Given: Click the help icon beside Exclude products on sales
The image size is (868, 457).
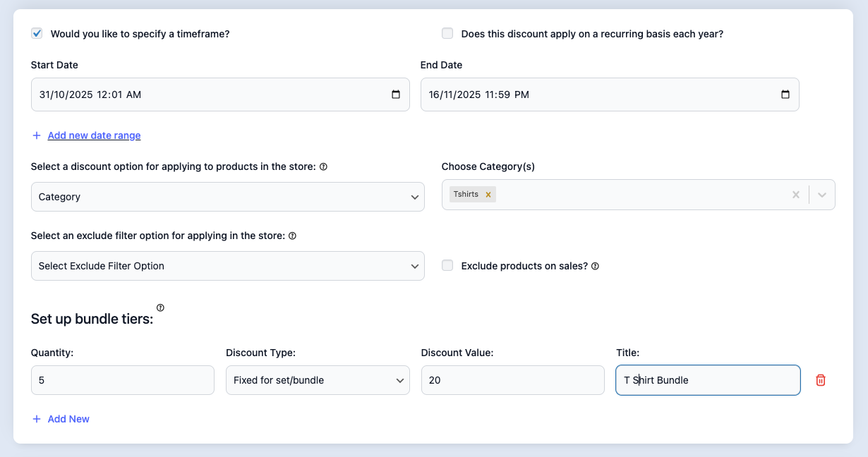Looking at the screenshot, I should click(595, 267).
